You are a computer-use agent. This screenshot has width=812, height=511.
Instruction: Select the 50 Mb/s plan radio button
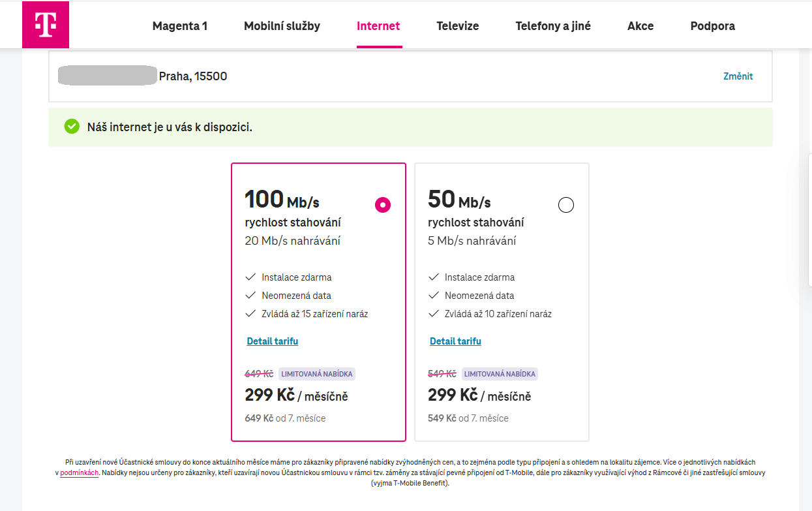(x=566, y=205)
